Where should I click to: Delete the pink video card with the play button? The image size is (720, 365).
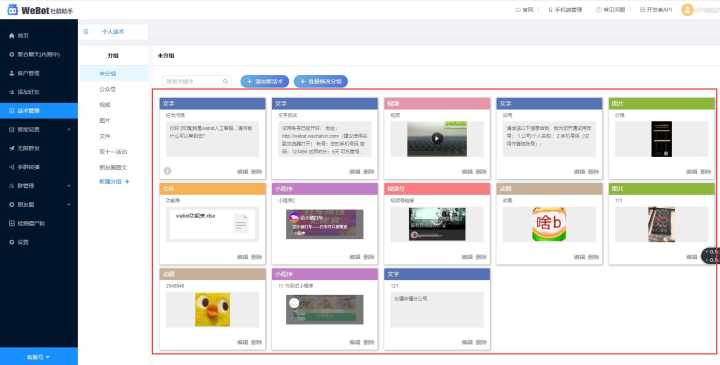[481, 172]
